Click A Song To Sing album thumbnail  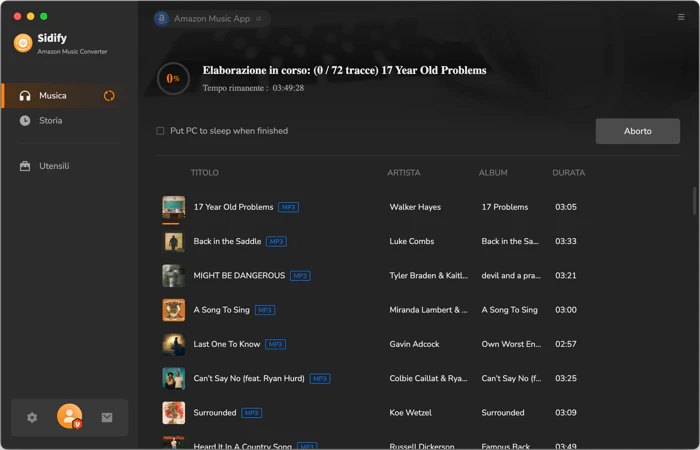coord(174,310)
